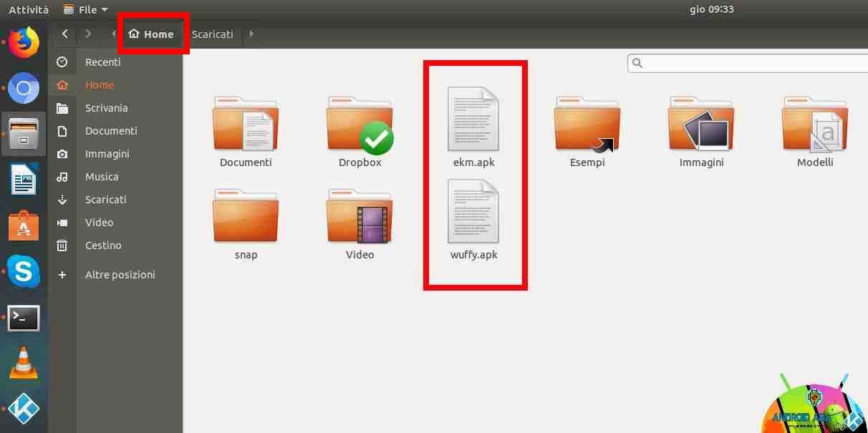The width and height of the screenshot is (868, 433).
Task: Click Home in the path bar
Action: pos(151,34)
